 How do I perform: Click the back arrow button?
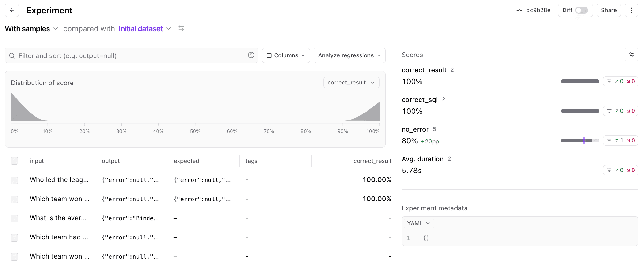[x=12, y=10]
